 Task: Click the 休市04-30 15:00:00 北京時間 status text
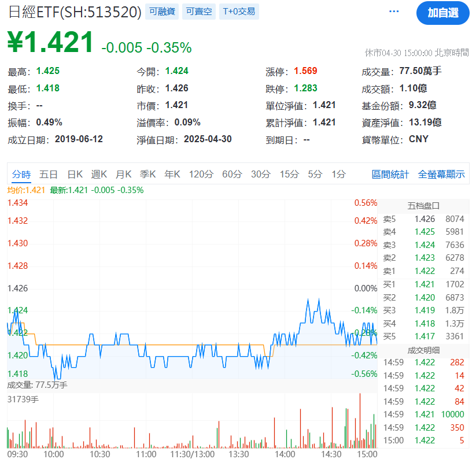pyautogui.click(x=417, y=53)
